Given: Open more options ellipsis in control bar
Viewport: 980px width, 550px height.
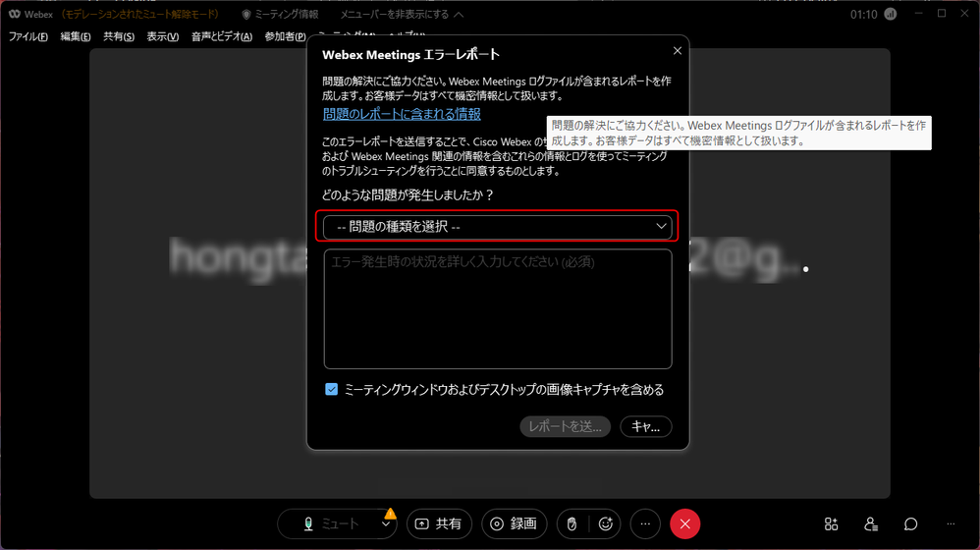Looking at the screenshot, I should [x=645, y=523].
